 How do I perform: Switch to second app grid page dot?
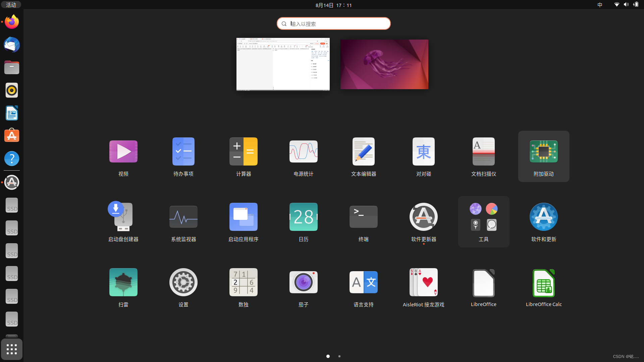click(339, 356)
